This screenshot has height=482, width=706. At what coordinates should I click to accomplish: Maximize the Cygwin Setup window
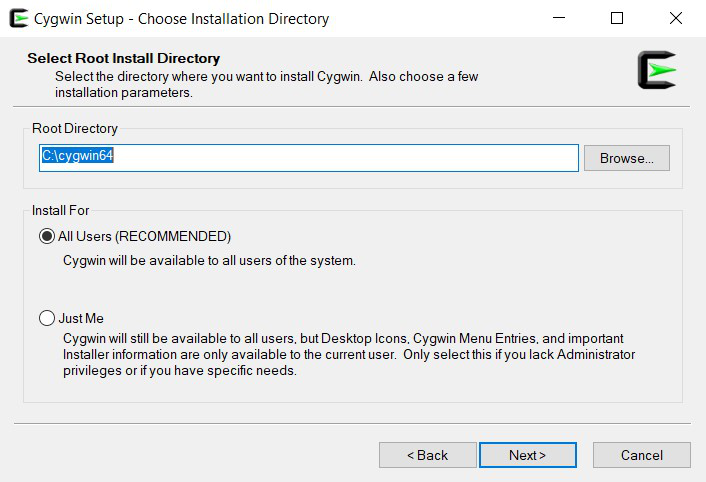click(x=617, y=18)
